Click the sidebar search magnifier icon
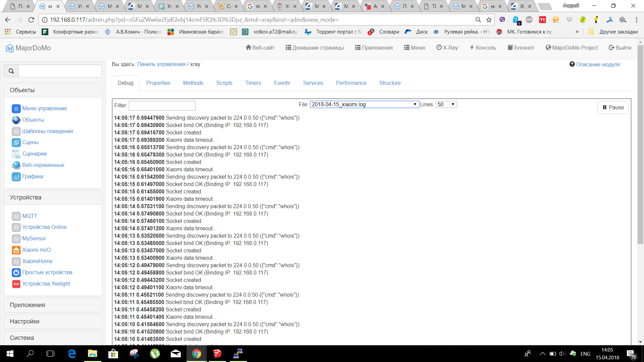Image resolution: width=644 pixels, height=362 pixels. pyautogui.click(x=11, y=71)
